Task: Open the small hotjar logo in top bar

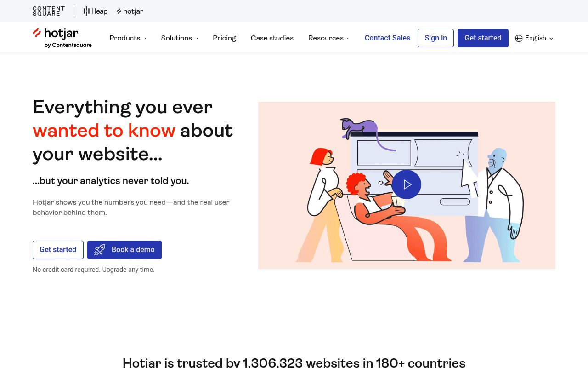Action: (x=130, y=11)
